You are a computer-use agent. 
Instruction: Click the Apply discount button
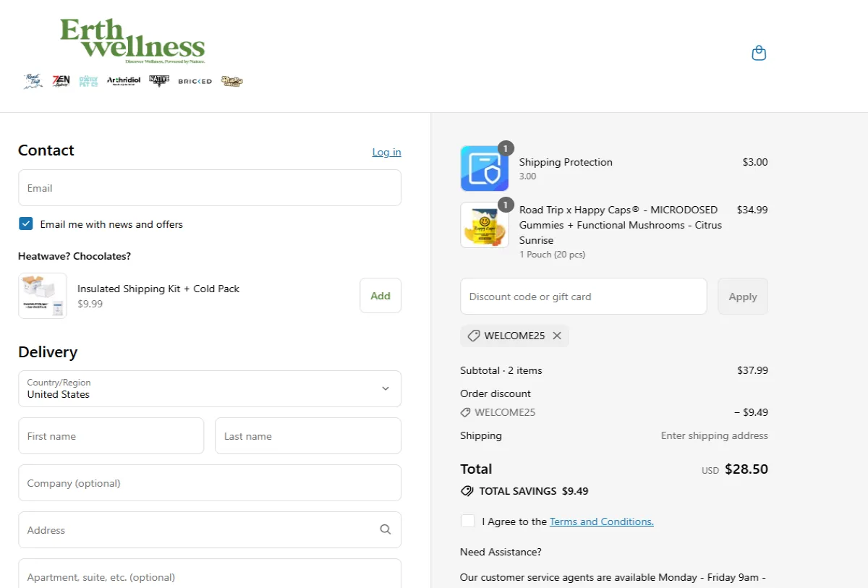pos(743,296)
